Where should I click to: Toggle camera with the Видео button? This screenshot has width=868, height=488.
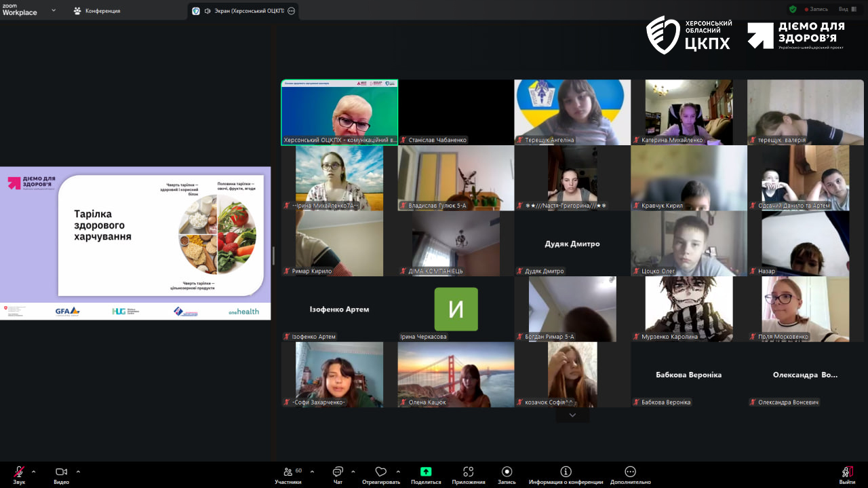(x=61, y=472)
